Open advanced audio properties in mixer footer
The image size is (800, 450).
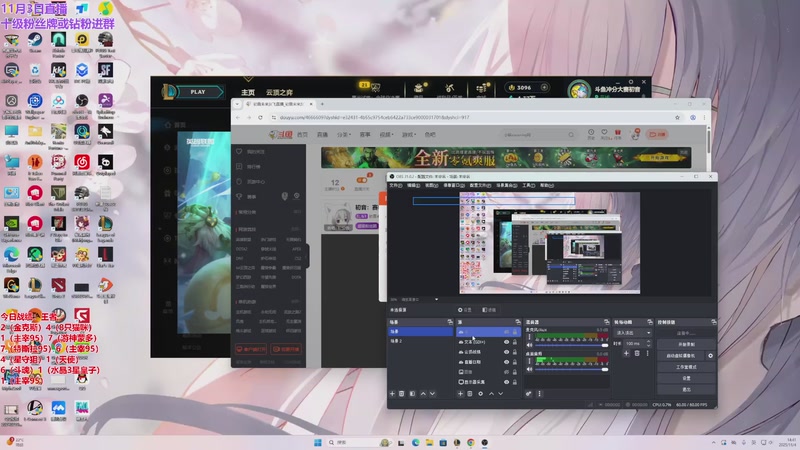click(529, 394)
